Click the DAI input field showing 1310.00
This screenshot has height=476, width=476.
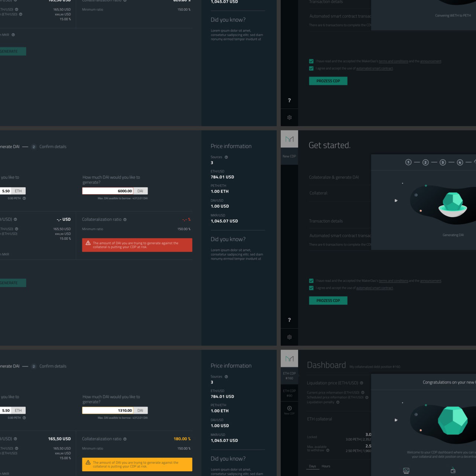[x=108, y=410]
